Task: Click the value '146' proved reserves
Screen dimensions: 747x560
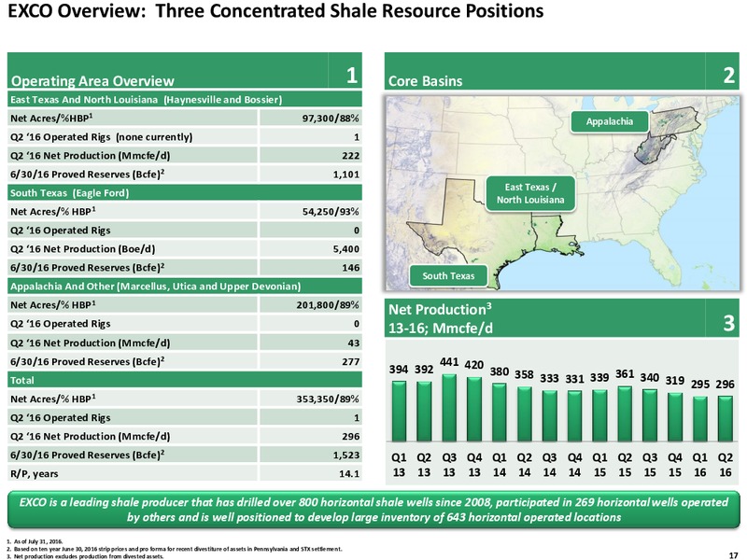Action: point(351,268)
